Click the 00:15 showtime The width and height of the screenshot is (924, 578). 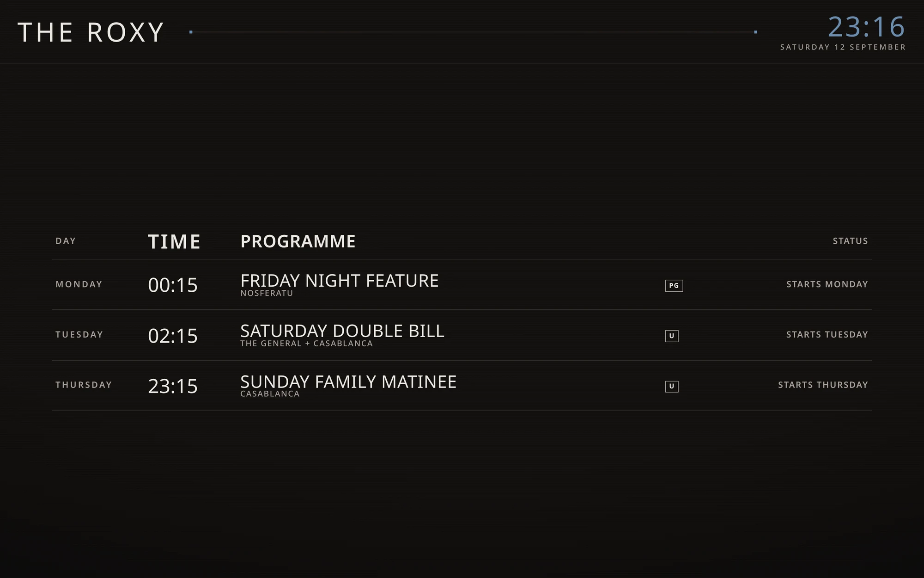point(173,285)
